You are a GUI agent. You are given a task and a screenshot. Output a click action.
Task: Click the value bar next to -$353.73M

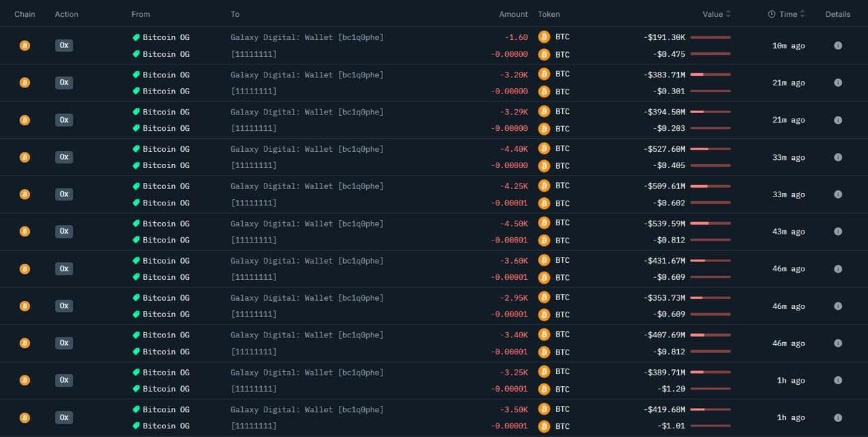pos(710,297)
